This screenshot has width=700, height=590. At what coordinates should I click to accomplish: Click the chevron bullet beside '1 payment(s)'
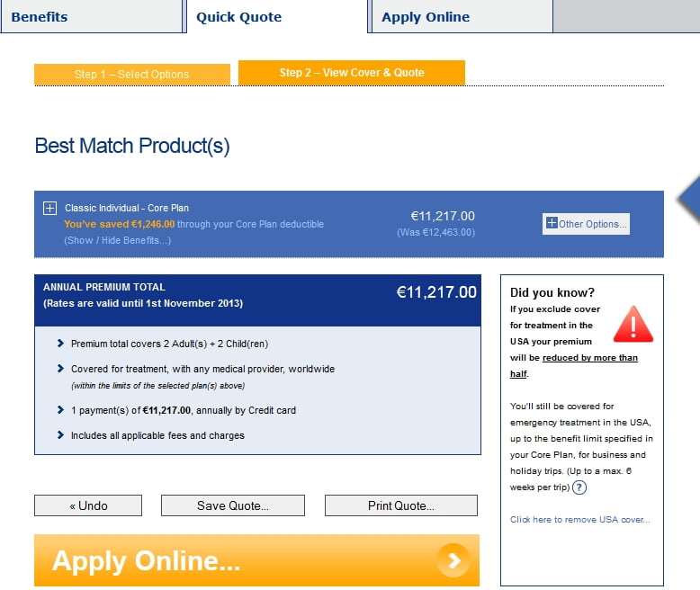click(60, 410)
